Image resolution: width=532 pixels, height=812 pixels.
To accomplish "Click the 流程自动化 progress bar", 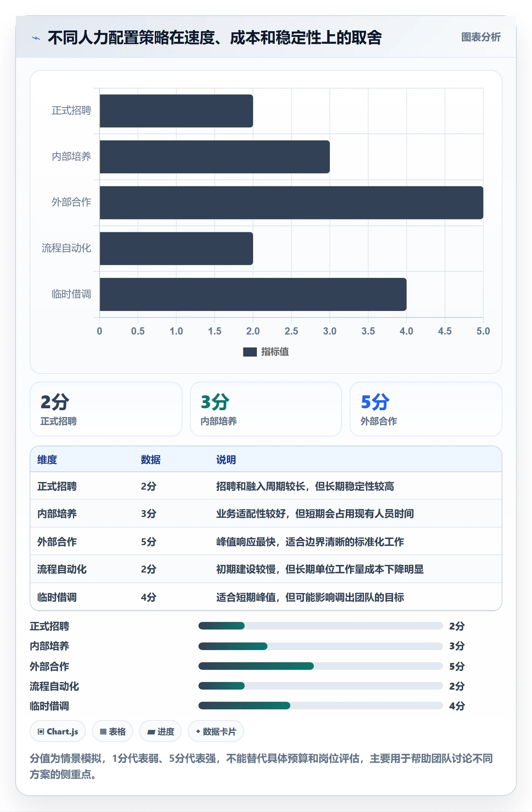I will click(x=320, y=686).
